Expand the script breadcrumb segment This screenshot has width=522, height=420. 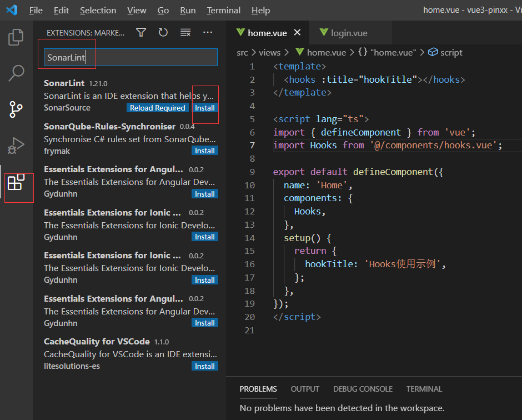click(451, 52)
